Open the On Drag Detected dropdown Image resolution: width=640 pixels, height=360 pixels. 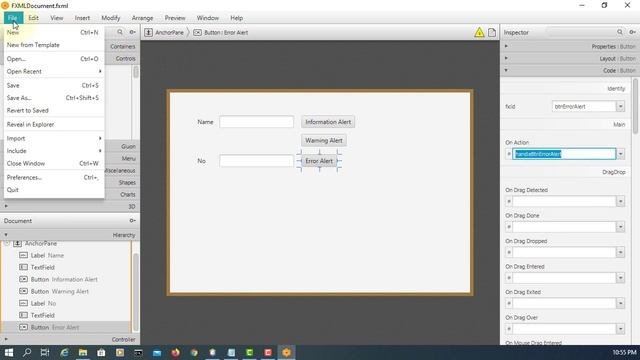pyautogui.click(x=620, y=201)
